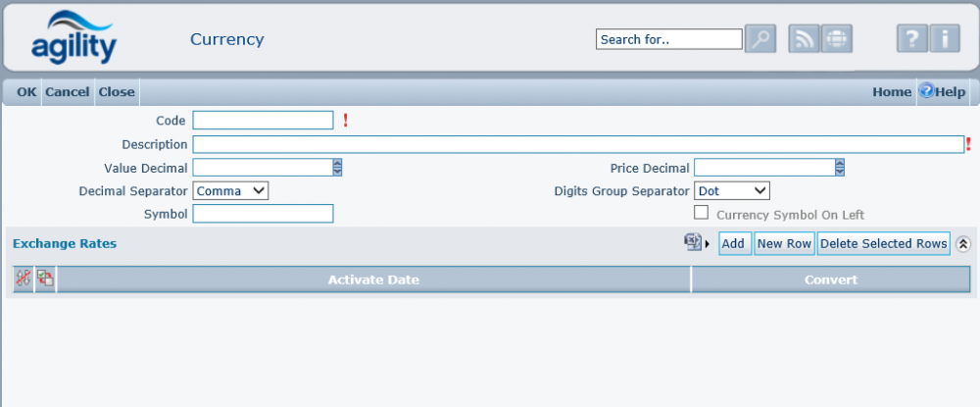Click the second icon in grid header
Image resolution: width=980 pixels, height=407 pixels.
point(45,280)
